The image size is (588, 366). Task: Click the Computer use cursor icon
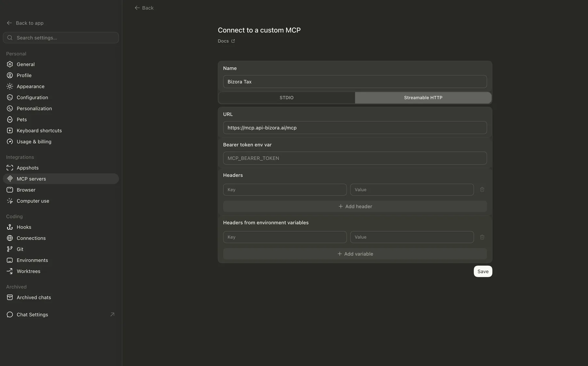click(10, 201)
